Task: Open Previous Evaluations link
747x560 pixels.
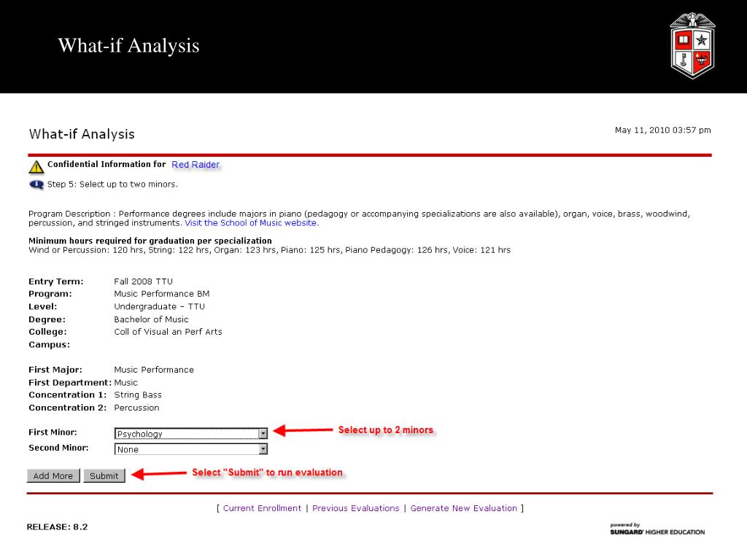Action: (x=356, y=508)
